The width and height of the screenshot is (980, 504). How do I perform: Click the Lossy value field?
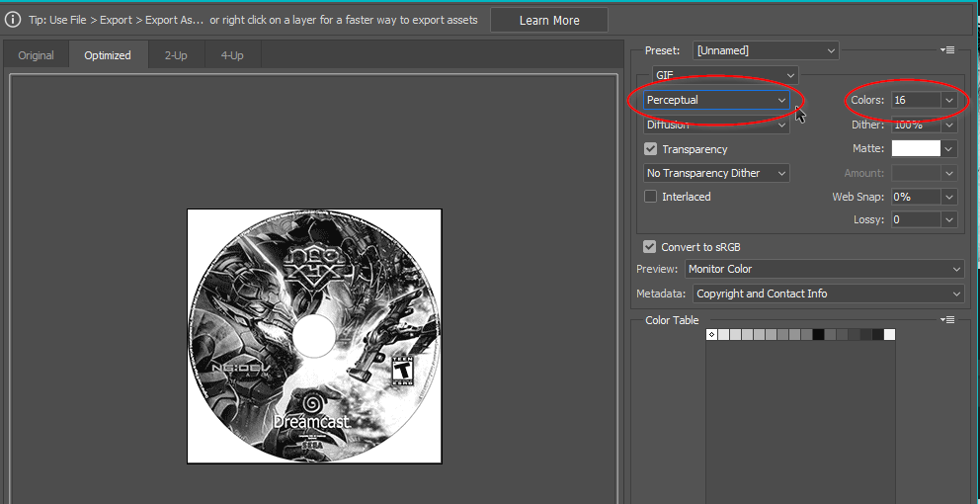(916, 220)
